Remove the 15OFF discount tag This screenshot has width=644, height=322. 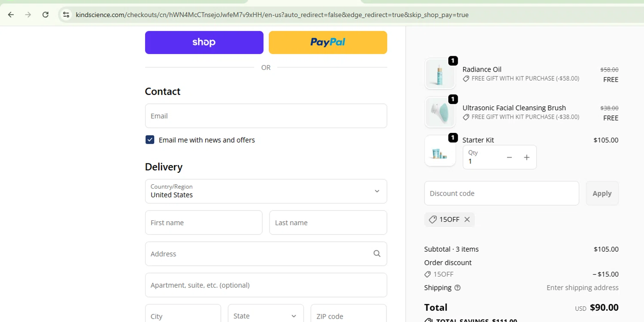[x=467, y=220]
